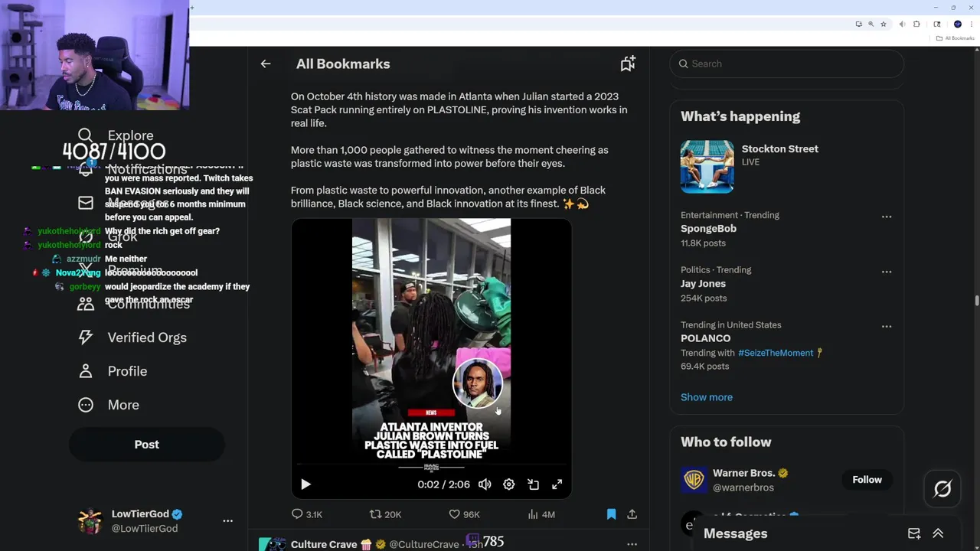Open the browser extensions icon
Viewport: 980px width, 551px height.
click(x=916, y=24)
